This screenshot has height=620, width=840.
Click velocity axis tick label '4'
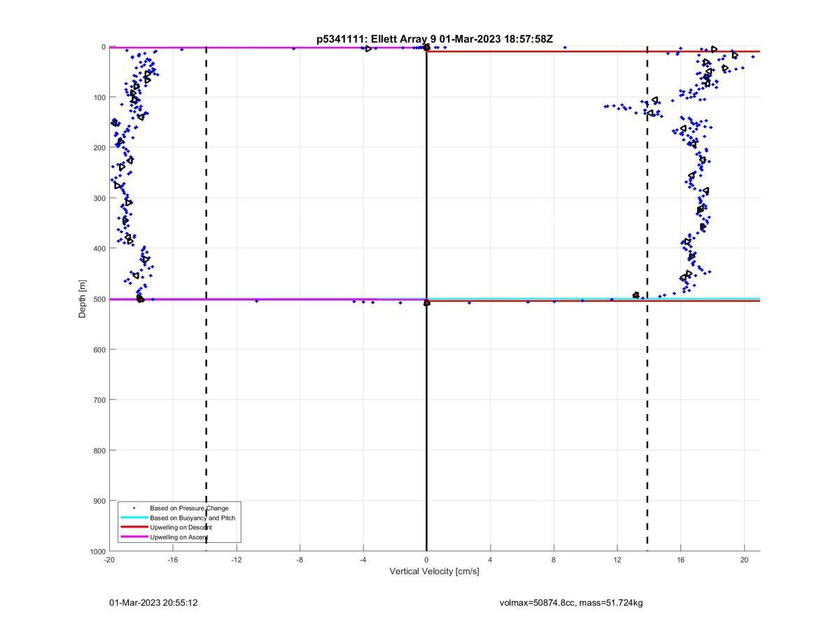(x=490, y=560)
